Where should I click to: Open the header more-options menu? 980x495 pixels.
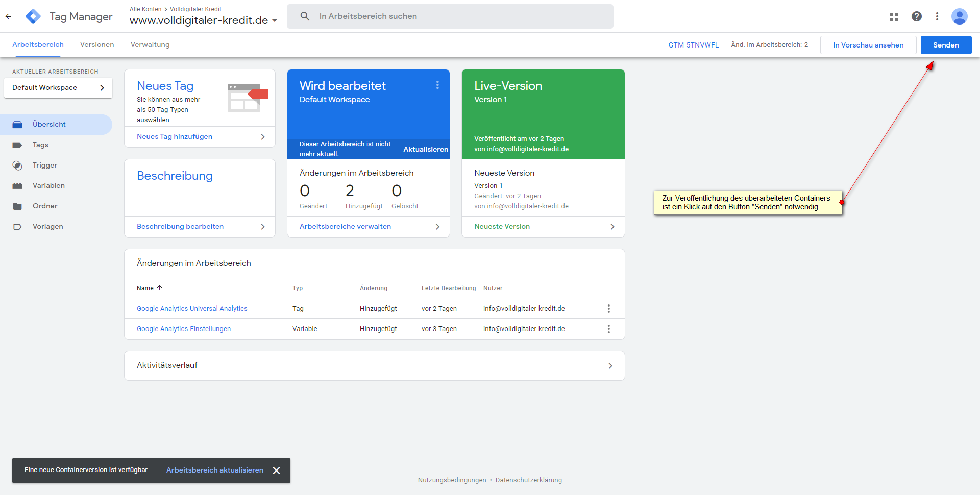tap(937, 16)
